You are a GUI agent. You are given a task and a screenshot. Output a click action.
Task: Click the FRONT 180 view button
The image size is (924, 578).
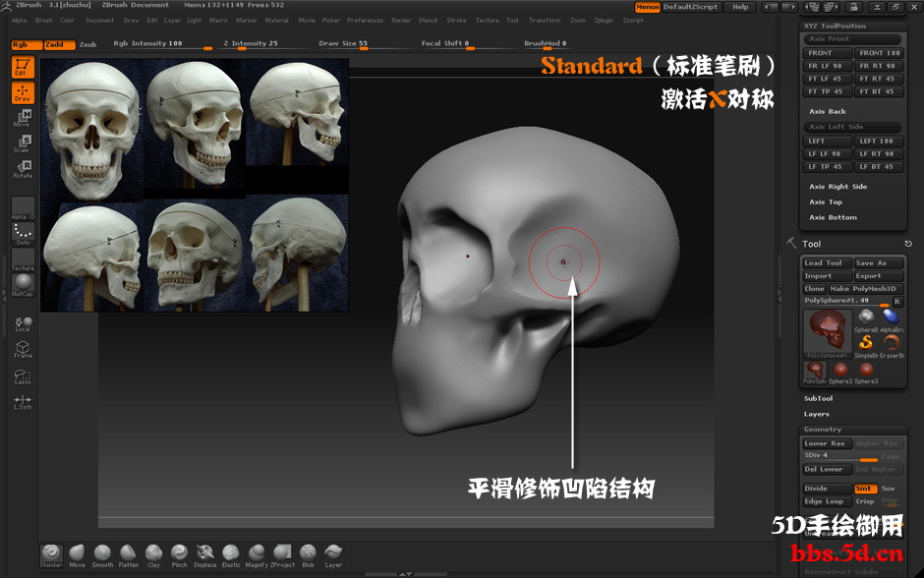(879, 53)
